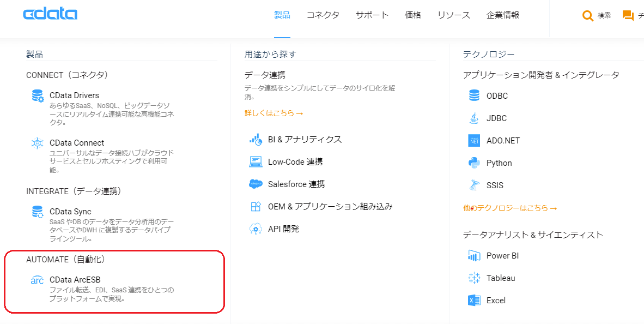Click the Tableau logo icon

click(x=474, y=278)
